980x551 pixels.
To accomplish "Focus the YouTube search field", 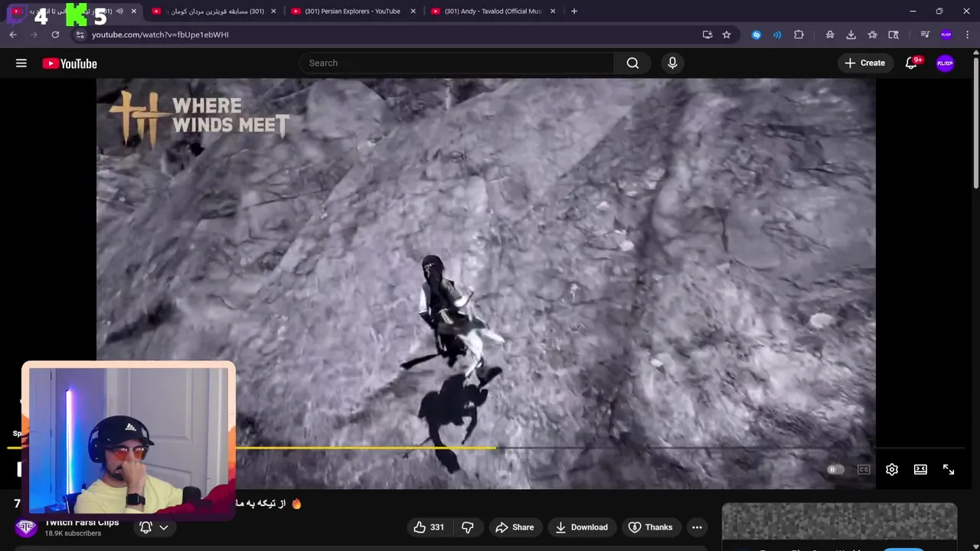I will point(457,63).
